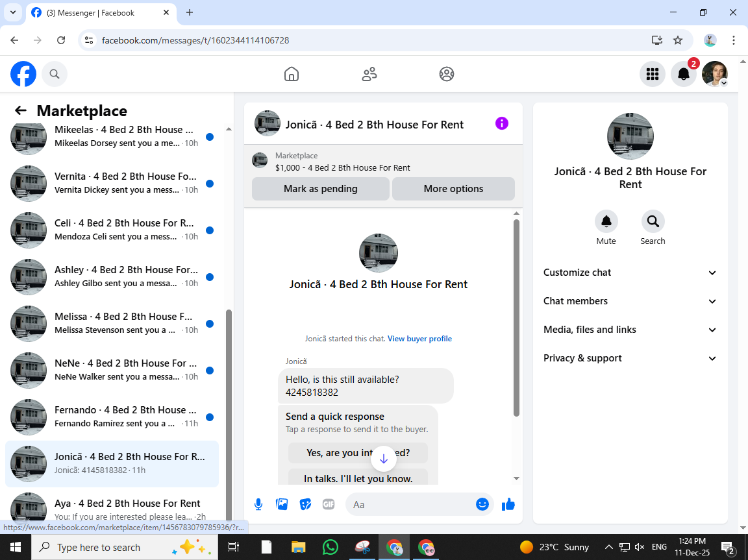Open the notifications bell icon

pyautogui.click(x=684, y=74)
